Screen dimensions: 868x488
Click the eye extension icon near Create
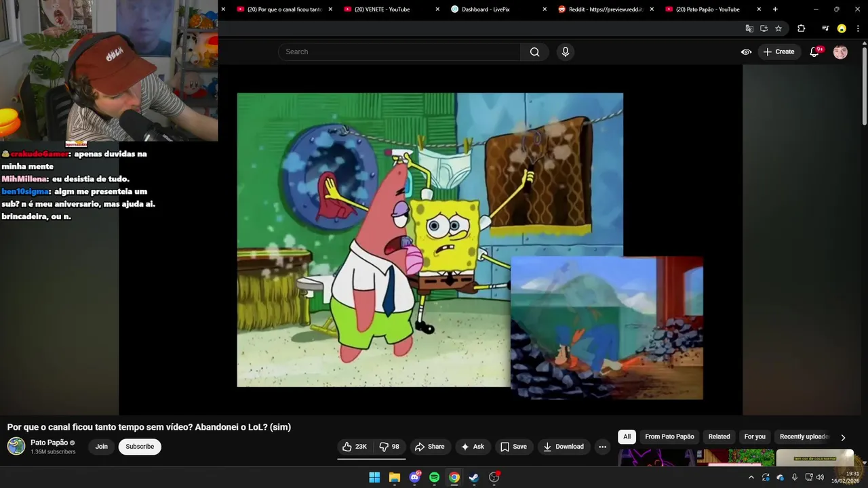(x=746, y=52)
